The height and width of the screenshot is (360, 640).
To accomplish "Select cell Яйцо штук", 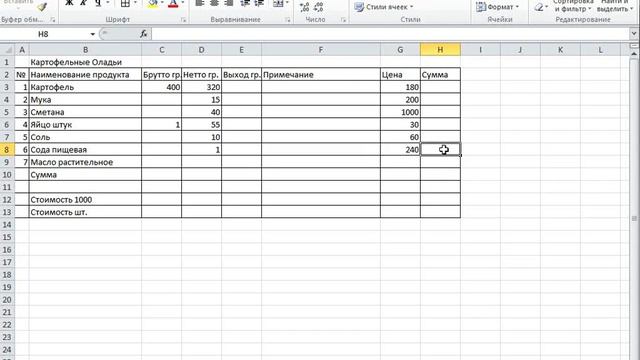I will point(85,125).
